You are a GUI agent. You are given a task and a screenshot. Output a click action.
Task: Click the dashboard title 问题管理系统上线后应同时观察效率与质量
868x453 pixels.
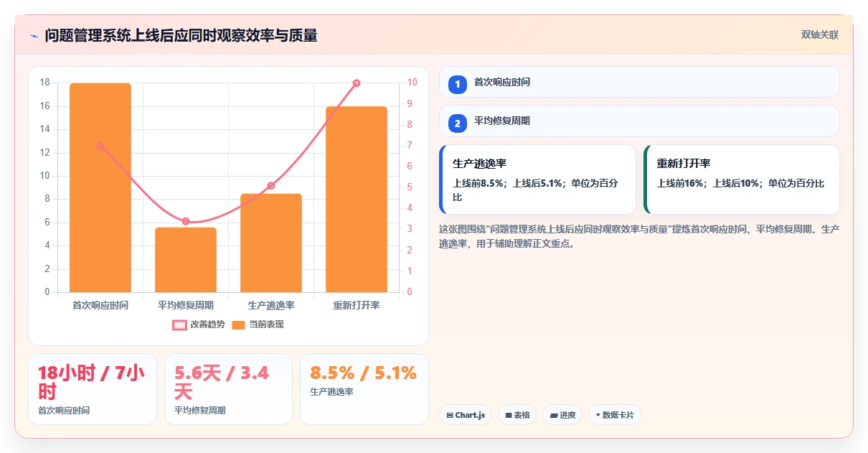pyautogui.click(x=181, y=35)
